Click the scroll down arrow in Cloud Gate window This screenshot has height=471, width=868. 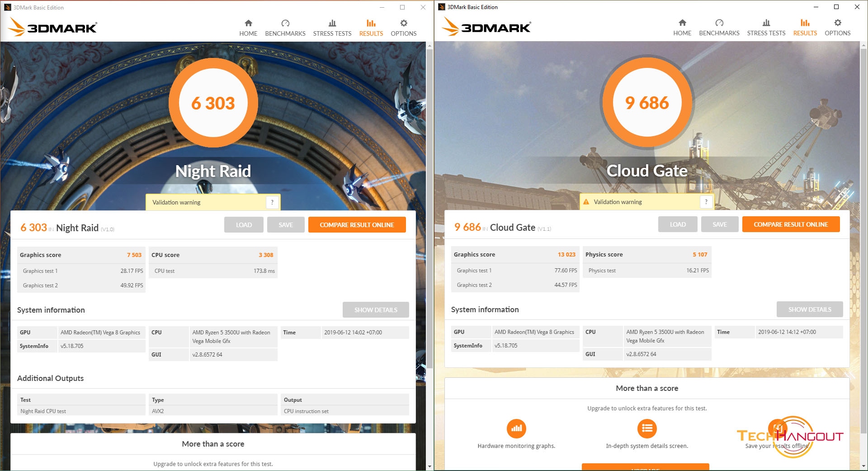click(863, 466)
